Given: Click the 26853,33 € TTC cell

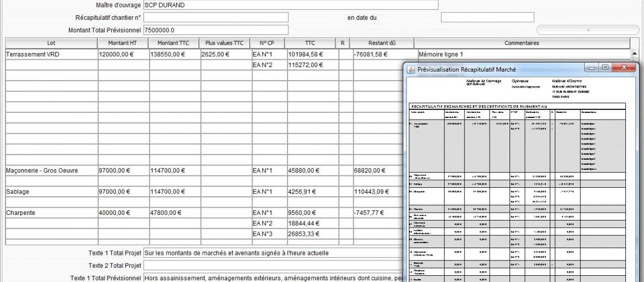Looking at the screenshot, I should [313, 235].
